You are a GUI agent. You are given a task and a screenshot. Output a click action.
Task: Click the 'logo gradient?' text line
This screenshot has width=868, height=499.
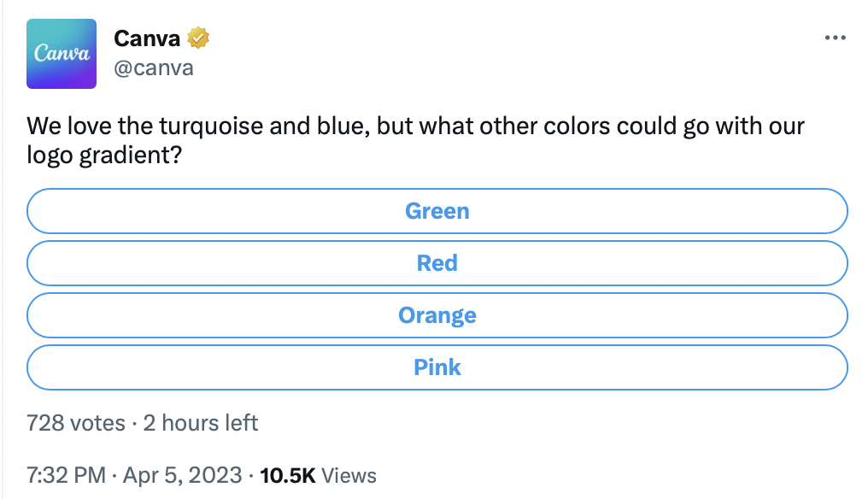tap(104, 156)
